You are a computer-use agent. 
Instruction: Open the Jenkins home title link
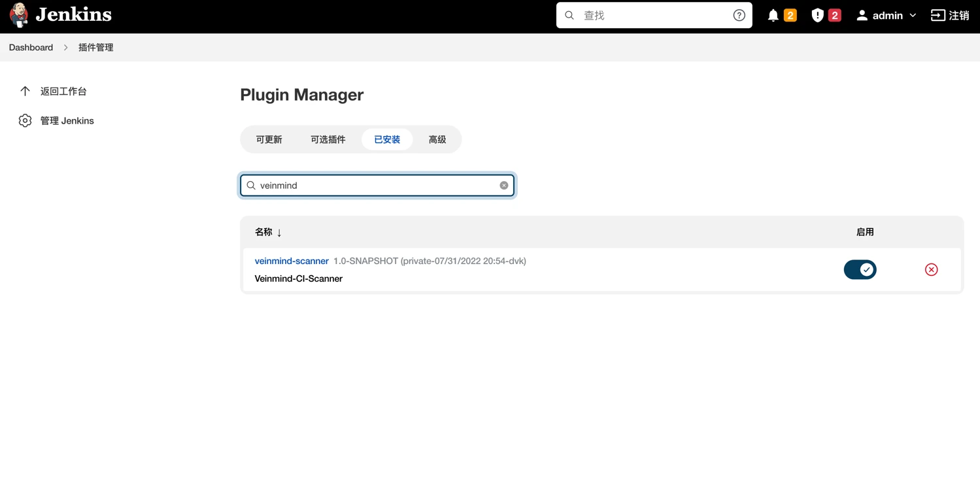tap(74, 14)
